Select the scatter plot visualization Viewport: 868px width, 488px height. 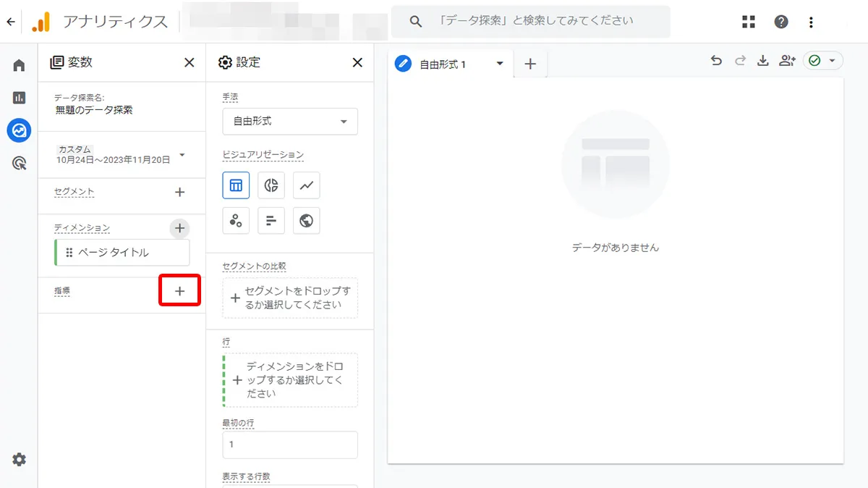click(x=236, y=220)
